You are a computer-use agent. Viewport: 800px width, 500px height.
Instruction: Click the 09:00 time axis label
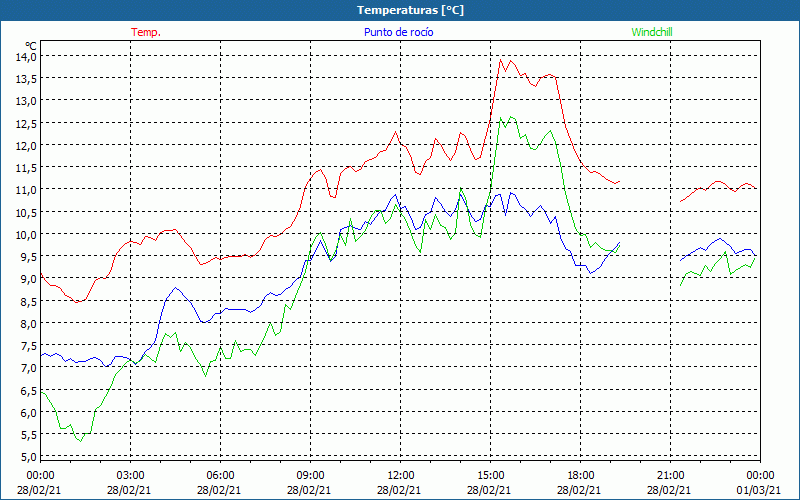click(310, 475)
